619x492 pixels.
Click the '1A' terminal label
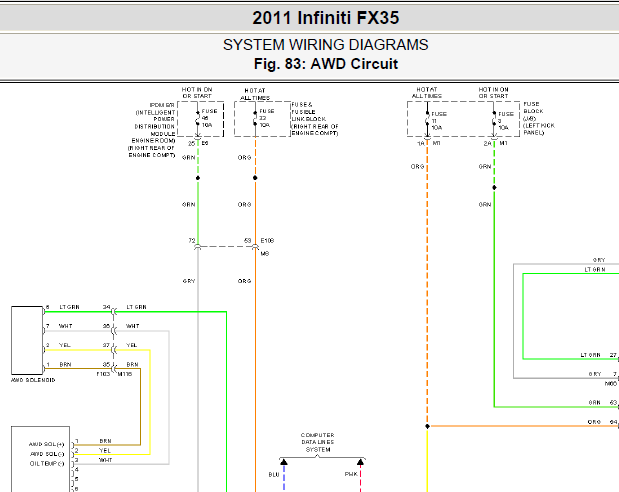click(421, 143)
